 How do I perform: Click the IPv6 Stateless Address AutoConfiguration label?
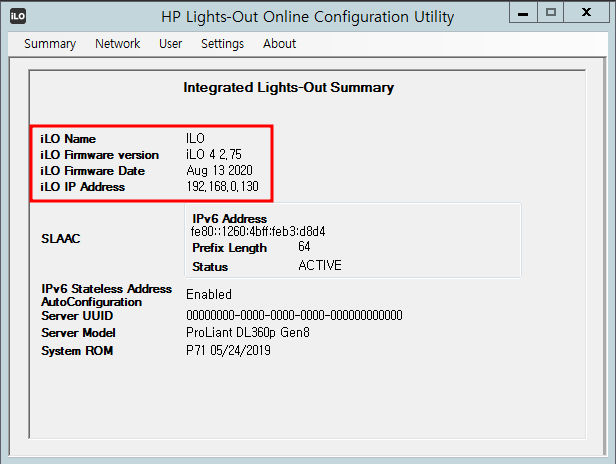pyautogui.click(x=106, y=295)
